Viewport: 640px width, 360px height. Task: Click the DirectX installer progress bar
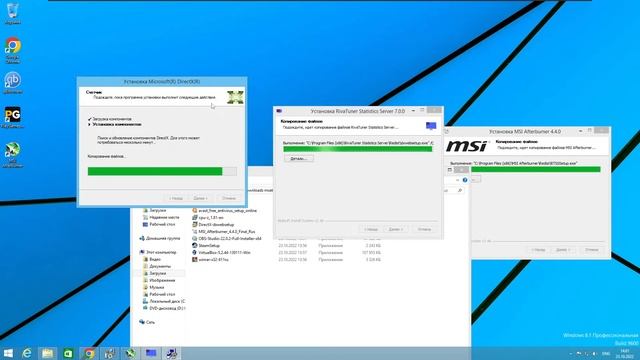click(162, 171)
